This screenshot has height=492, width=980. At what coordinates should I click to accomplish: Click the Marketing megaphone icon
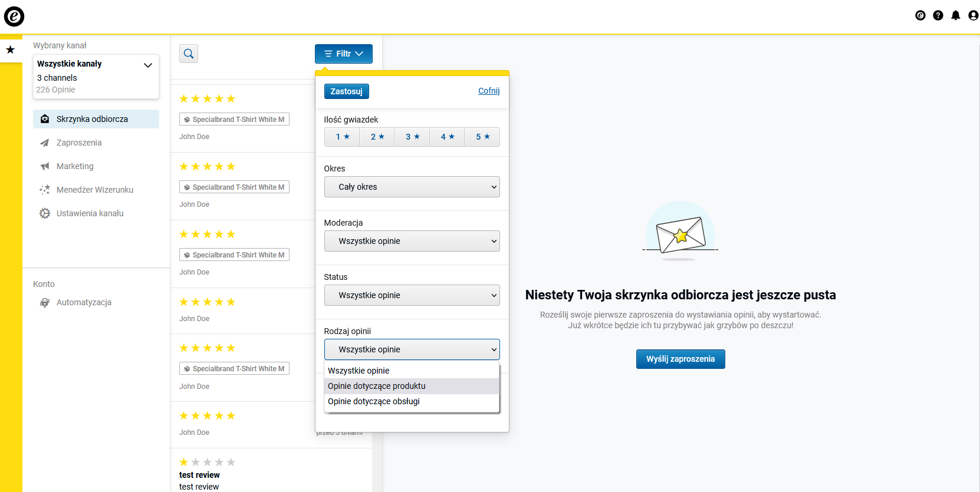point(45,166)
